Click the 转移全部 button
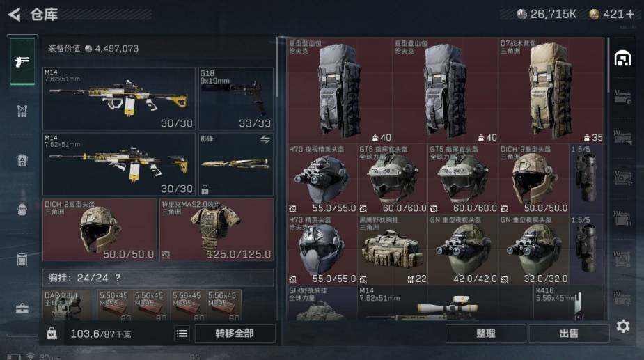Image resolution: width=644 pixels, height=360 pixels. [235, 334]
